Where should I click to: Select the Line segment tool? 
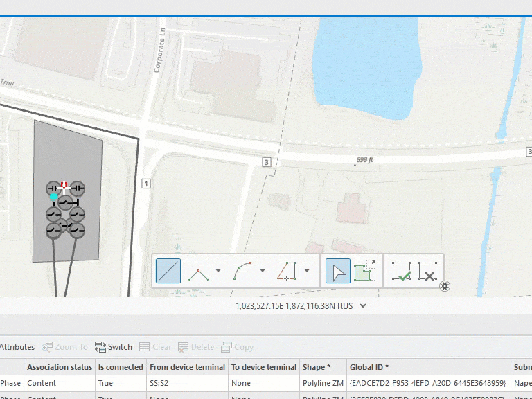[x=168, y=271]
